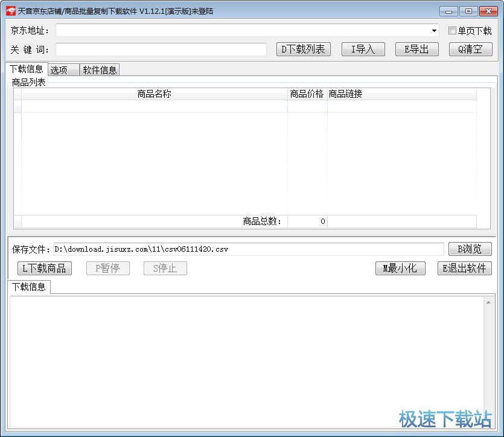Click the 保存文件 path field
504x437 pixels.
click(247, 249)
